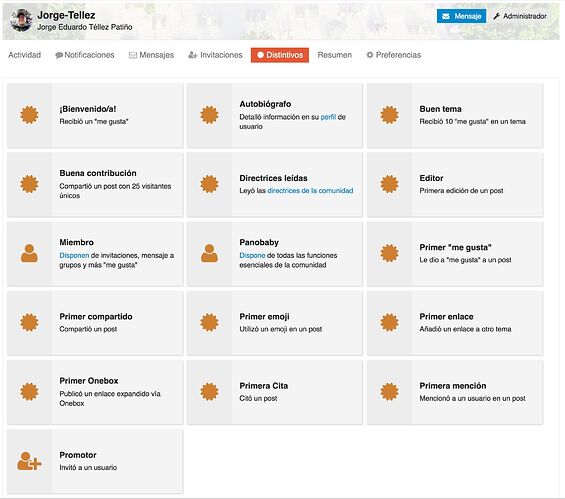
Task: Select the Distintivos tab
Action: (280, 55)
